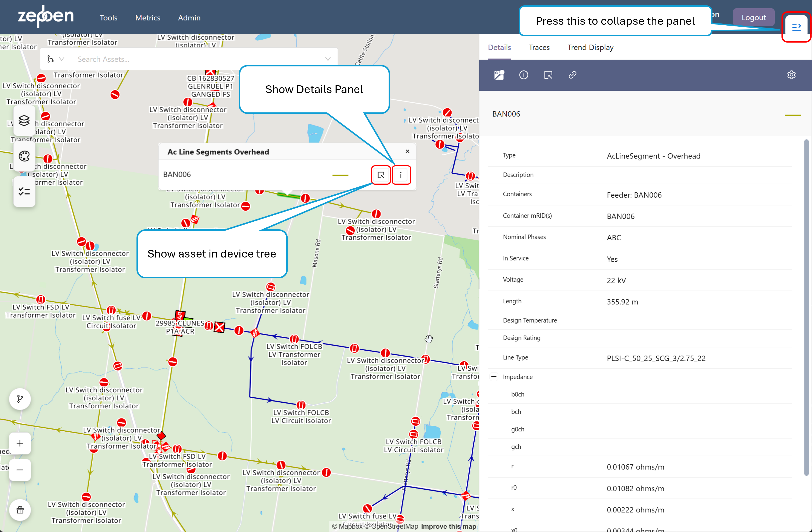Open the Admin menu
The height and width of the screenshot is (532, 812).
pos(189,18)
